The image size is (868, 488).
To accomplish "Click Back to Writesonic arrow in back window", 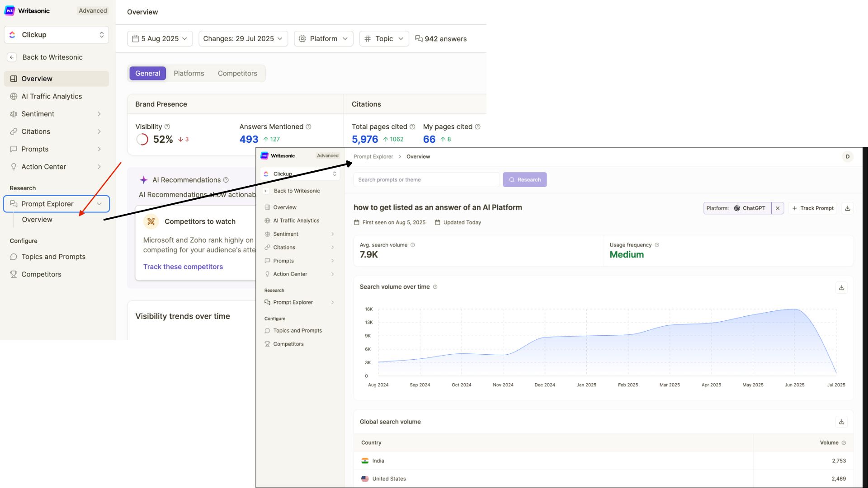I will [x=12, y=57].
